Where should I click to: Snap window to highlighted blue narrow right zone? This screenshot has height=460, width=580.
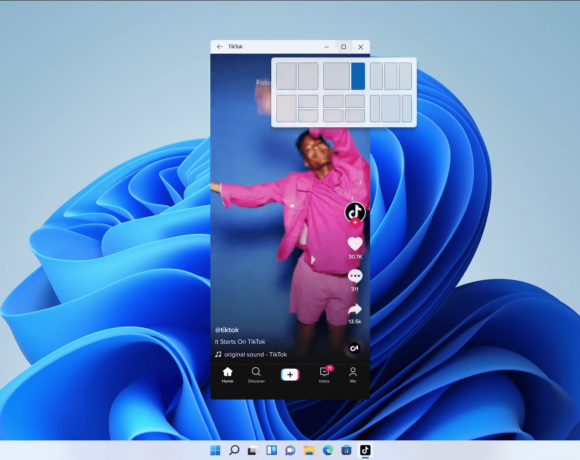(x=358, y=76)
